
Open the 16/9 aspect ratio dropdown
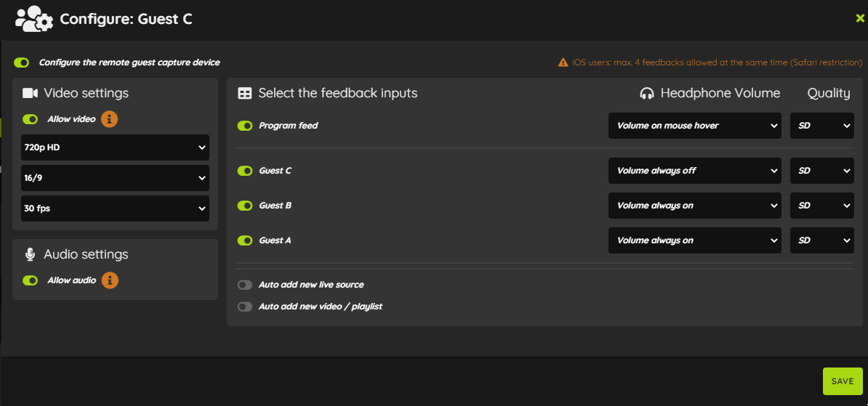point(115,178)
